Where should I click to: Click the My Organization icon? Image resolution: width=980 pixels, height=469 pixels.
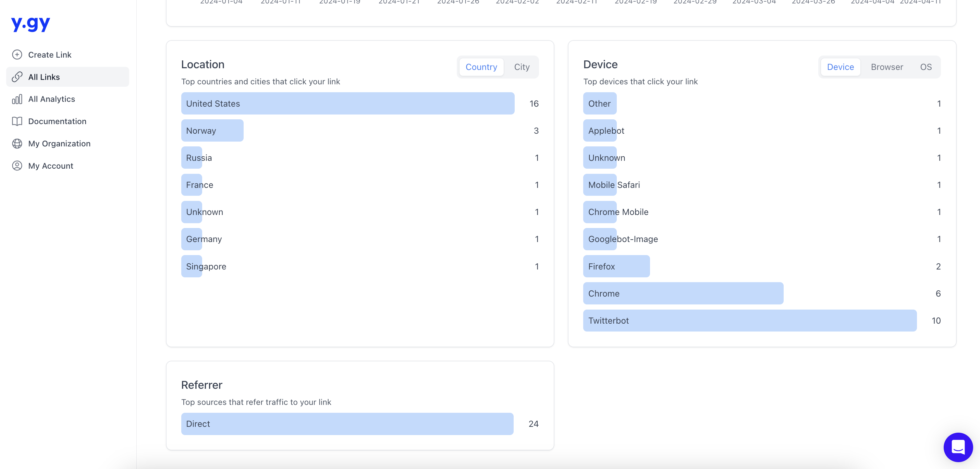click(17, 143)
